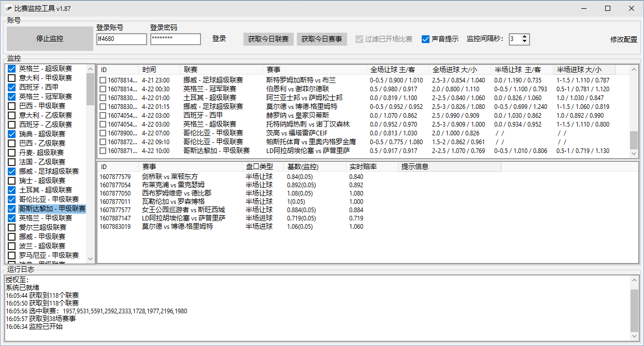Check the 意大利 - 甲级联赛 league box
Viewport: 644px width, 346px height.
click(x=12, y=78)
